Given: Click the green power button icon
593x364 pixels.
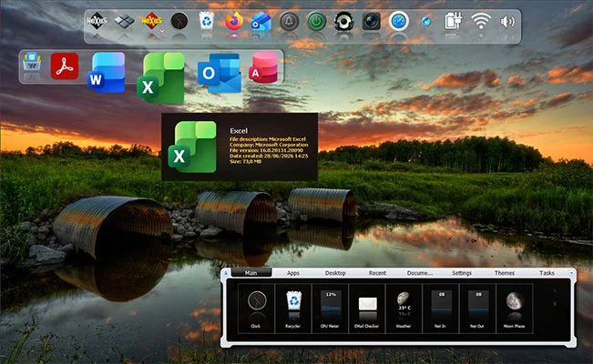Looking at the screenshot, I should point(316,21).
